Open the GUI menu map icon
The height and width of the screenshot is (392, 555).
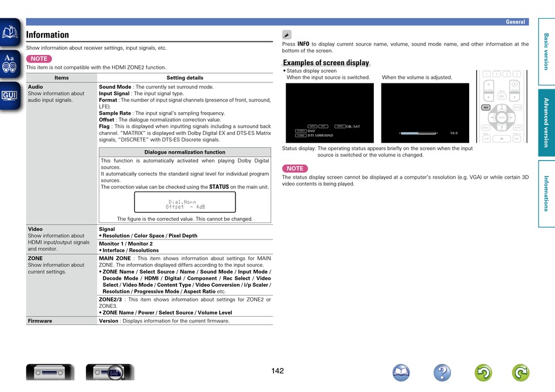pyautogui.click(x=10, y=96)
